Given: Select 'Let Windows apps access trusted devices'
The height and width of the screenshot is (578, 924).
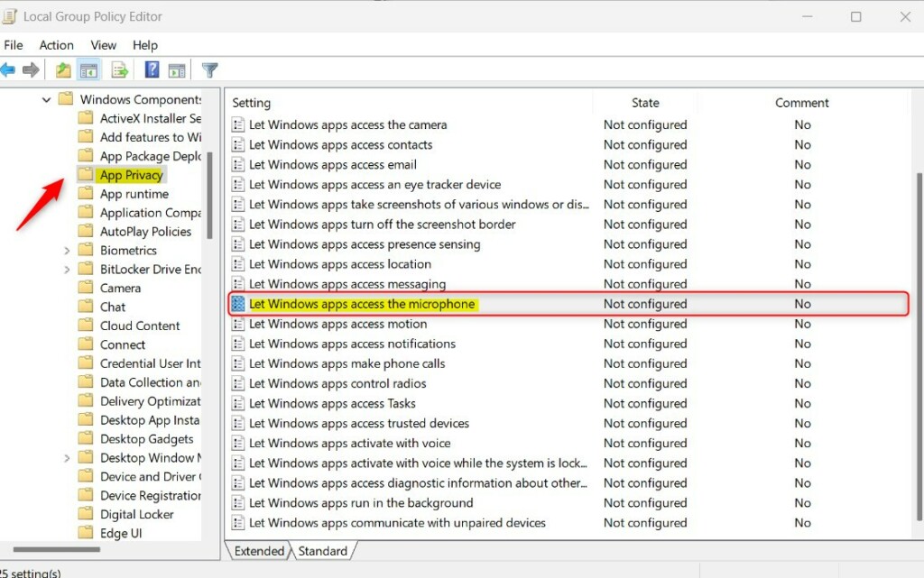Looking at the screenshot, I should [359, 423].
